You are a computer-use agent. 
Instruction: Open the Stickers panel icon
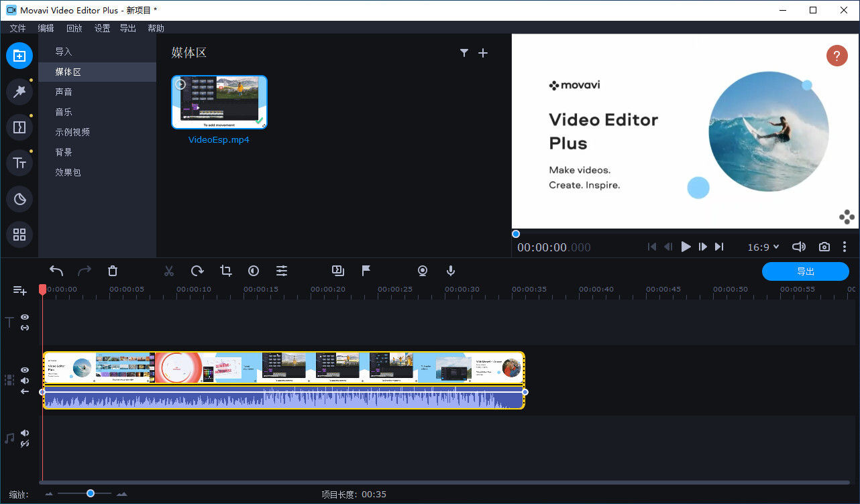(19, 198)
